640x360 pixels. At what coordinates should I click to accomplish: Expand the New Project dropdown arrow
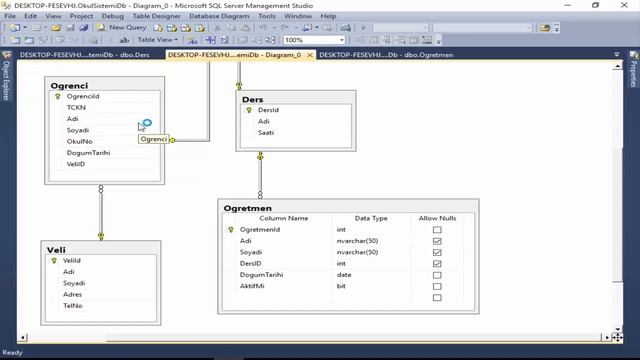(x=25, y=28)
